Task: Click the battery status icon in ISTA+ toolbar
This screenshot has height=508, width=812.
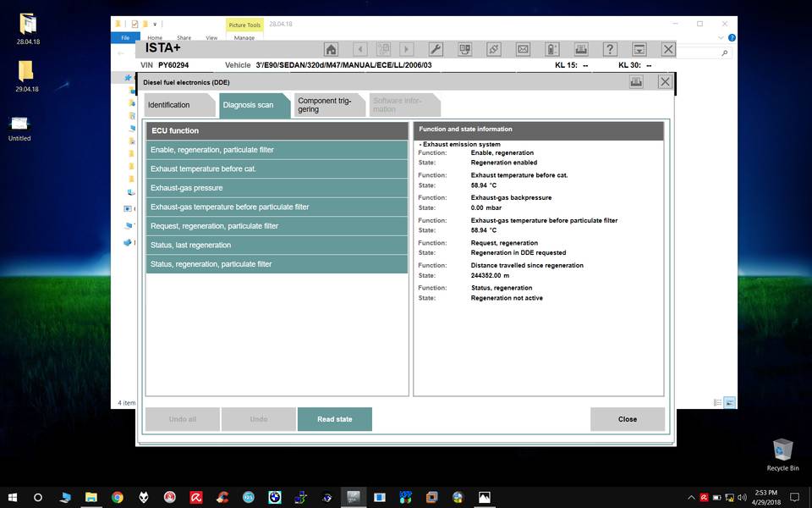Action: point(552,49)
